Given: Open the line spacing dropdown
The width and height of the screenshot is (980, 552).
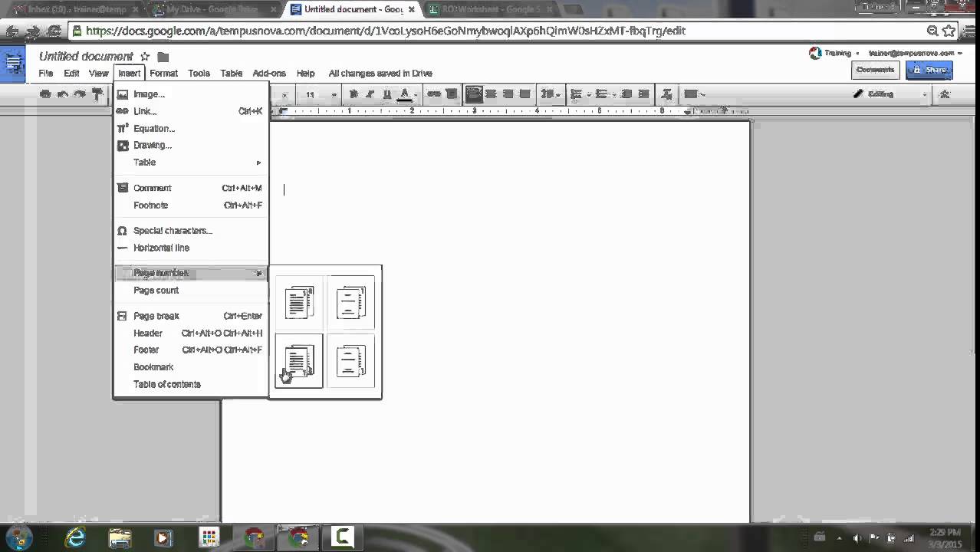Looking at the screenshot, I should coord(550,94).
